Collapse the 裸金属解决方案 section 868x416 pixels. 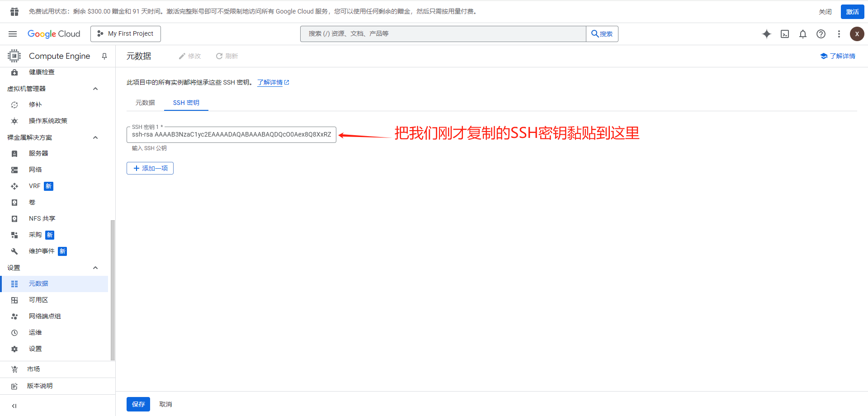[95, 137]
